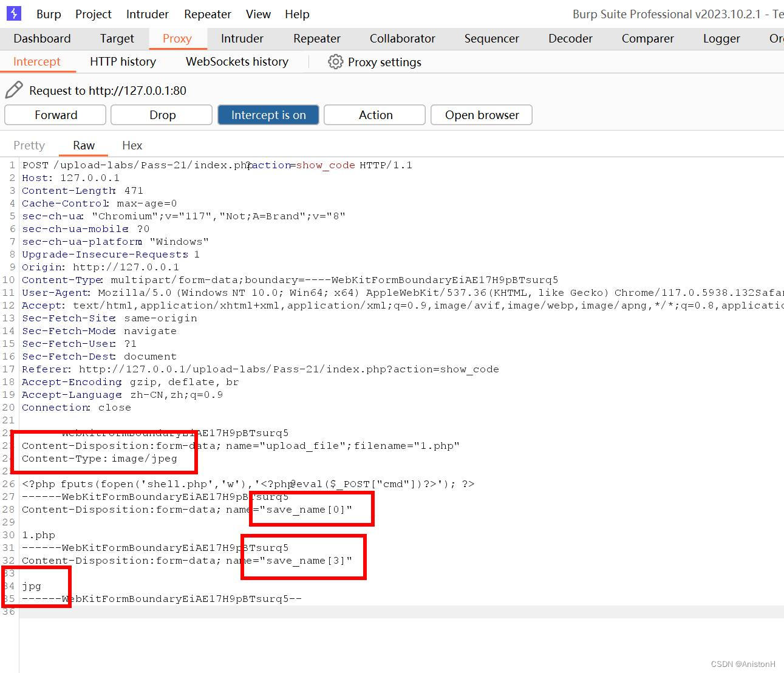Viewport: 784px width, 673px height.
Task: Click the Burp Suite lightning logo icon
Action: click(13, 13)
